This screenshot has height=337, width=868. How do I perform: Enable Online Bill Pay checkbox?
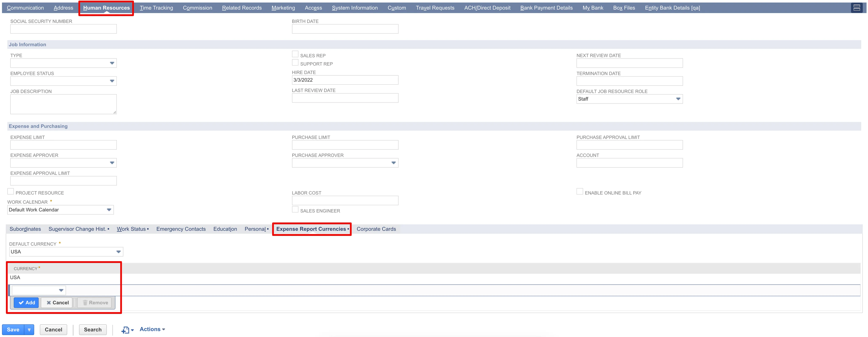click(x=580, y=192)
